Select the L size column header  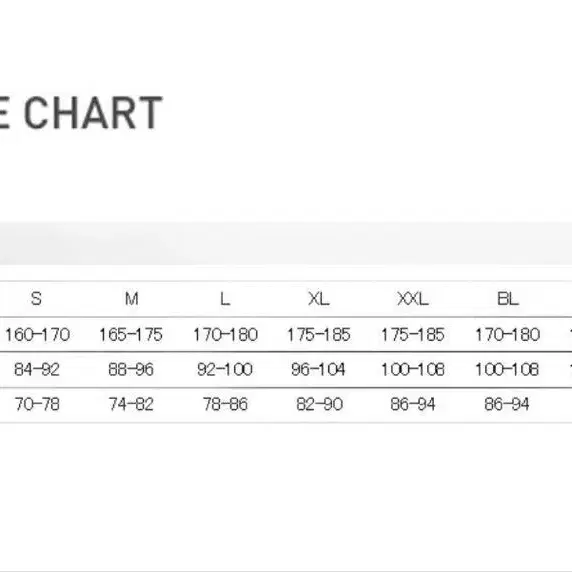pyautogui.click(x=225, y=299)
